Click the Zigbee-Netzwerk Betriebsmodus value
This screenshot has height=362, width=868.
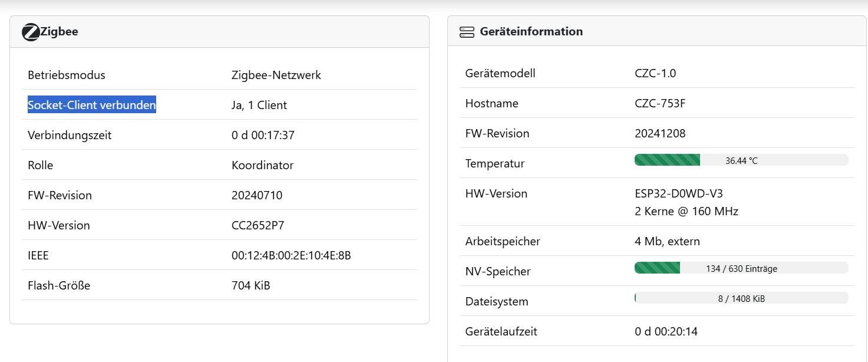coord(276,75)
